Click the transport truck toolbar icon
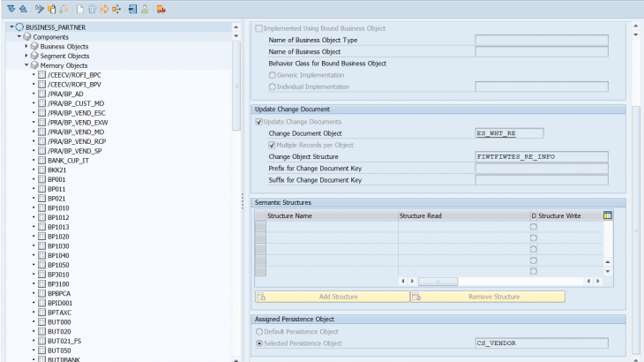 coord(161,9)
